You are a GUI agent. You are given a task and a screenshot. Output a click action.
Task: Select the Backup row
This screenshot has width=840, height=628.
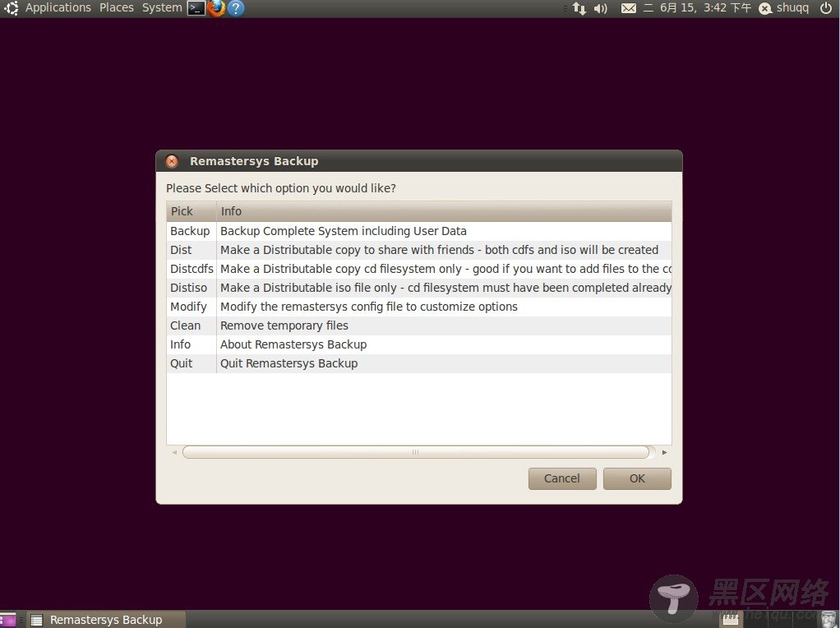[x=419, y=231]
